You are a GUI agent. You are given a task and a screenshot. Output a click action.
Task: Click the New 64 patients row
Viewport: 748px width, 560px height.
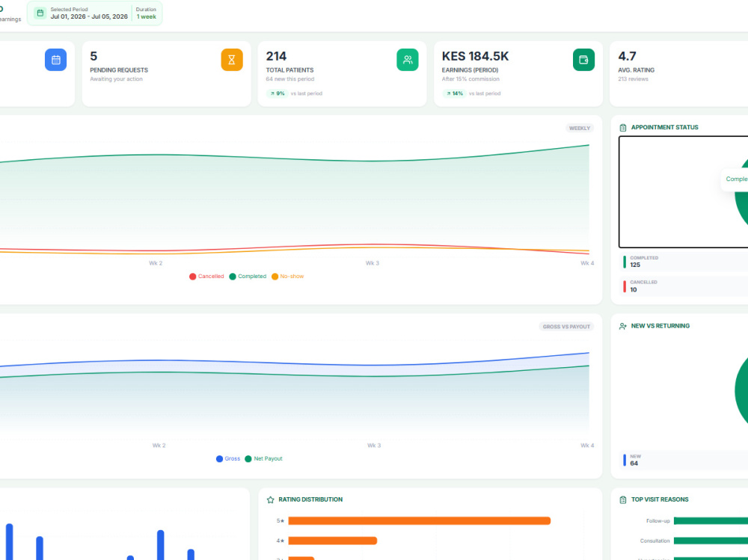pyautogui.click(x=684, y=460)
